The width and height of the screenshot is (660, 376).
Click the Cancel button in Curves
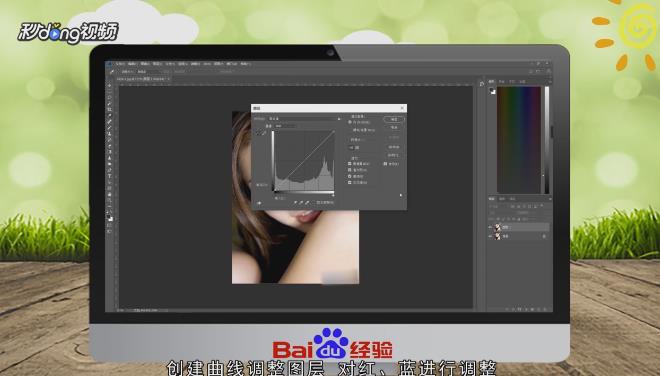394,127
